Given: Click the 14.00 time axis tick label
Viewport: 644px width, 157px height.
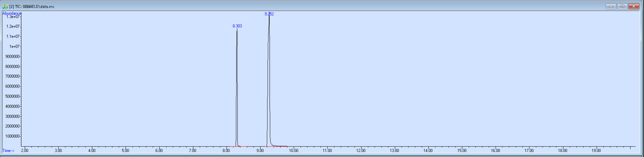Looking at the screenshot, I should 428,151.
